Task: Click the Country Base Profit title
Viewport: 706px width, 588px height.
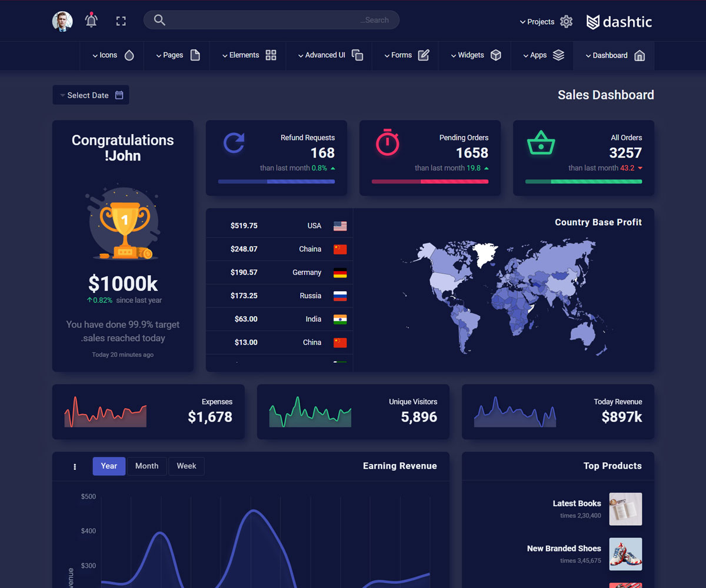Action: pyautogui.click(x=598, y=222)
